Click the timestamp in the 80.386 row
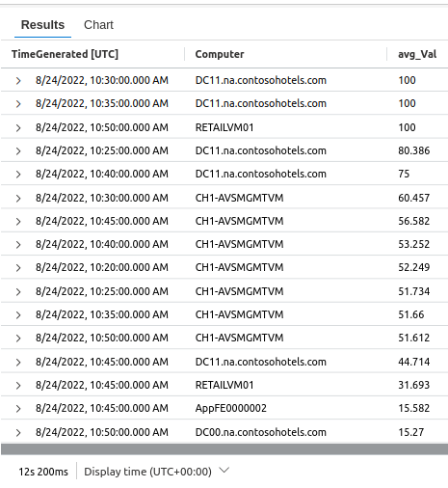 coord(102,150)
